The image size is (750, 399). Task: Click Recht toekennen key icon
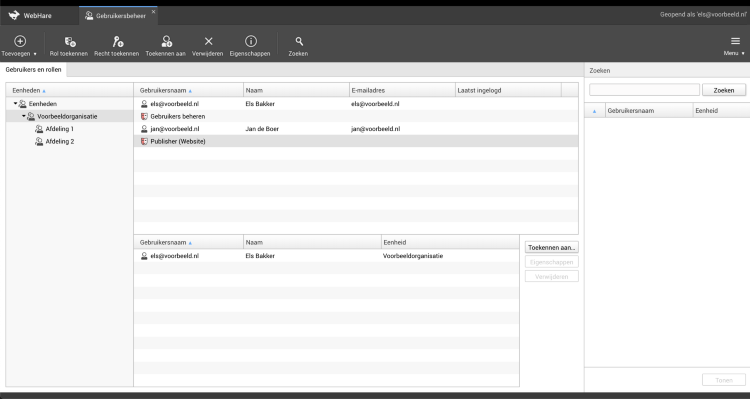(117, 42)
